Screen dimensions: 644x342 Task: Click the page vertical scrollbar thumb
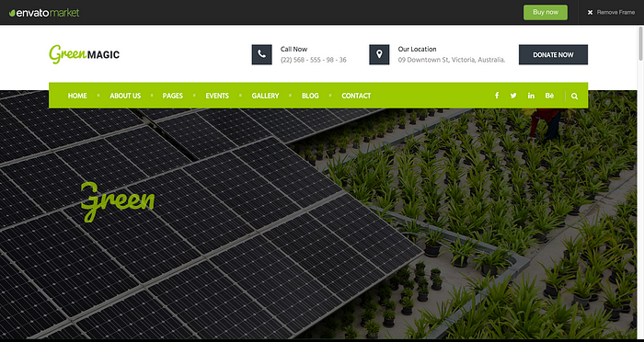tap(640, 44)
